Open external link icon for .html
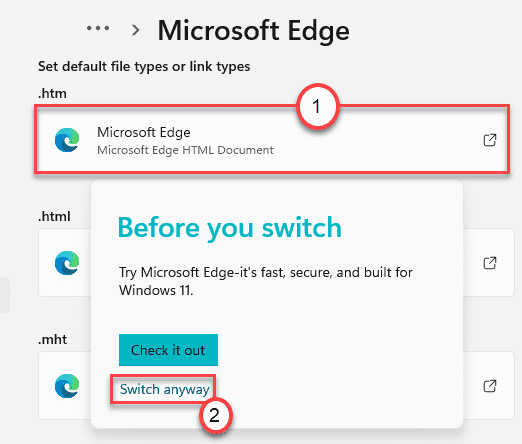 coord(490,263)
